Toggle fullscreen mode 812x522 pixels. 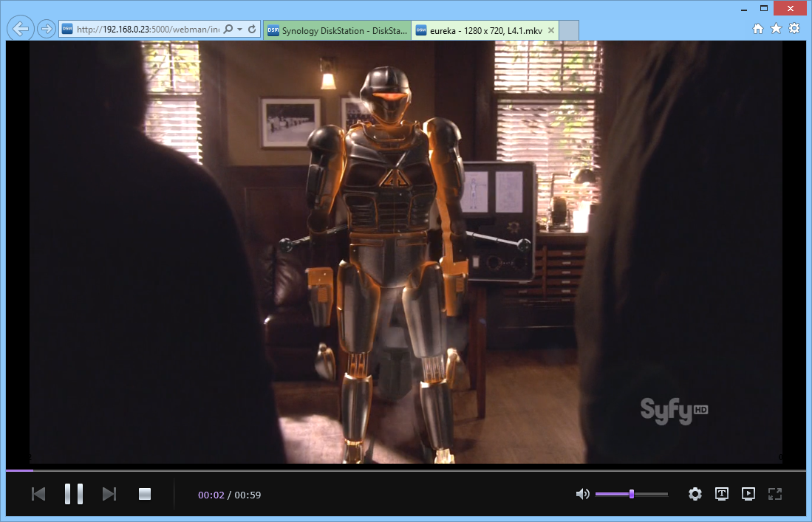pyautogui.click(x=775, y=494)
